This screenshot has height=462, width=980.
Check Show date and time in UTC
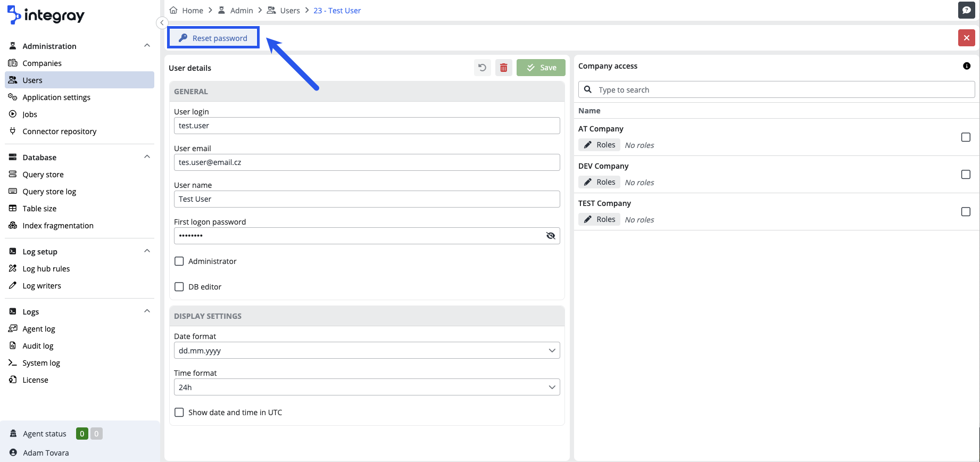(x=179, y=412)
